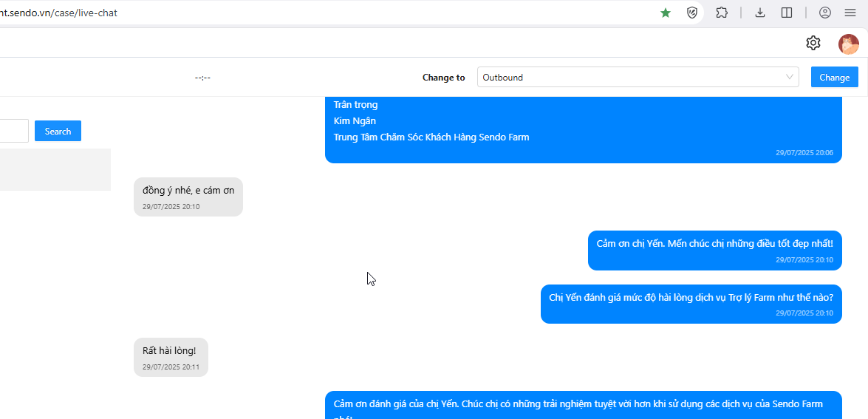Toggle the browser sidebar panel icon
The width and height of the screenshot is (868, 419).
(787, 13)
